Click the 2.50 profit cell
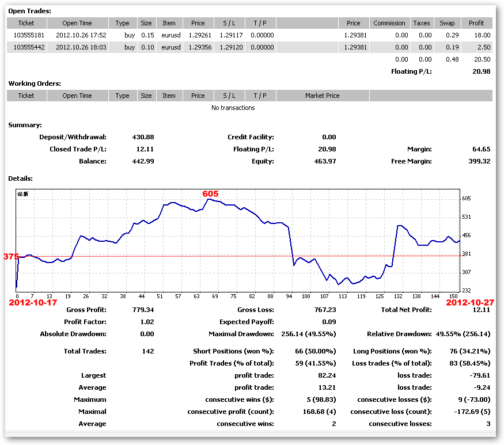The image size is (504, 445). tap(484, 47)
